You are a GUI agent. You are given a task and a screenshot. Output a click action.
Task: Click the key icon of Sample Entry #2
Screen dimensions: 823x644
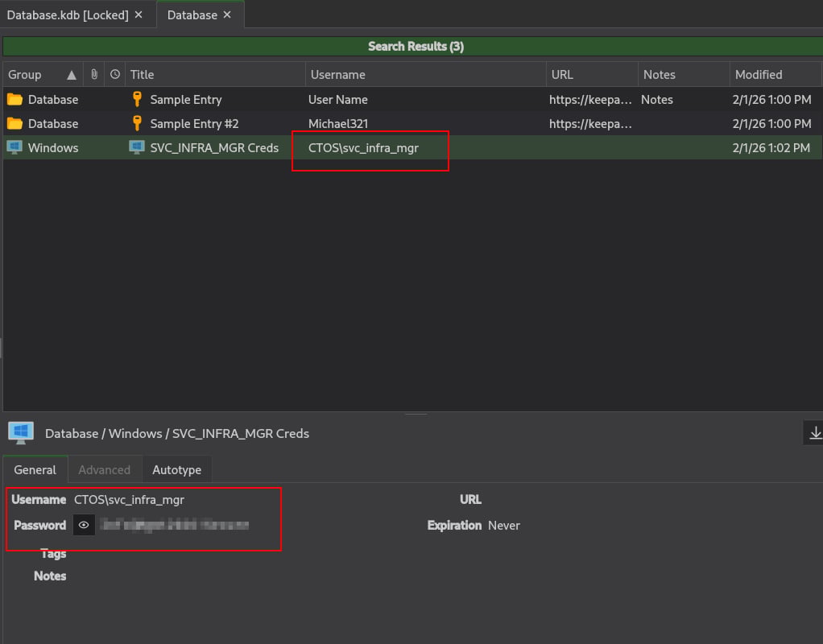(137, 123)
